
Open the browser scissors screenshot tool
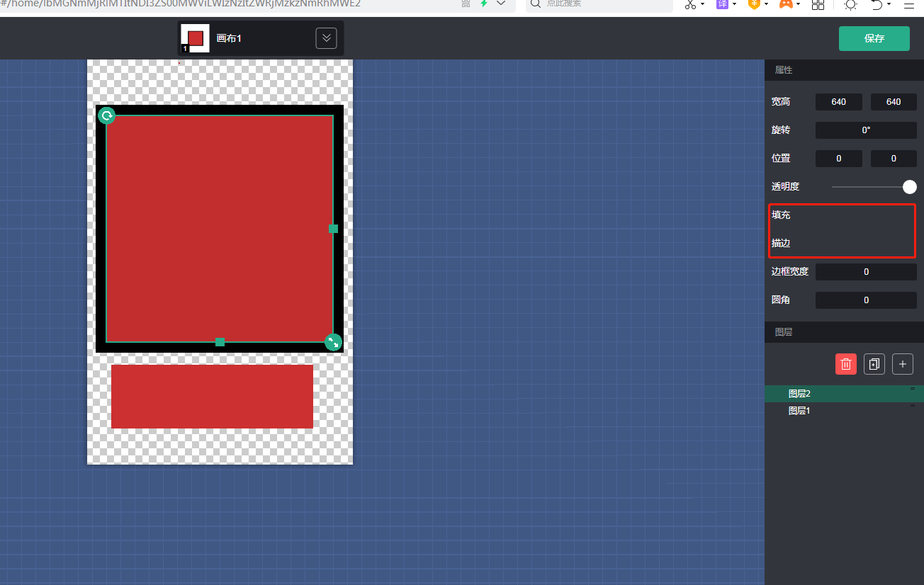690,4
